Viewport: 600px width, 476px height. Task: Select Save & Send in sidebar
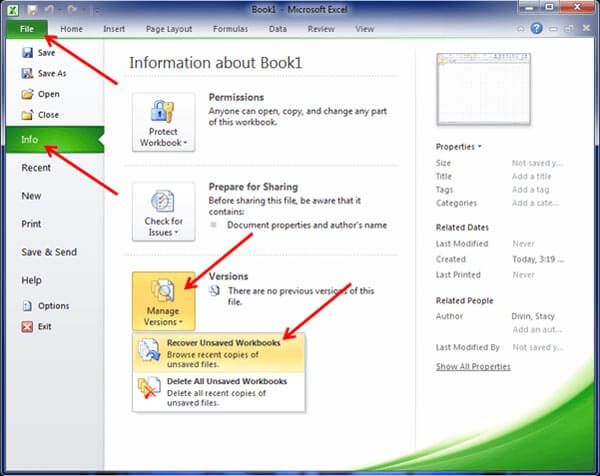(x=49, y=252)
